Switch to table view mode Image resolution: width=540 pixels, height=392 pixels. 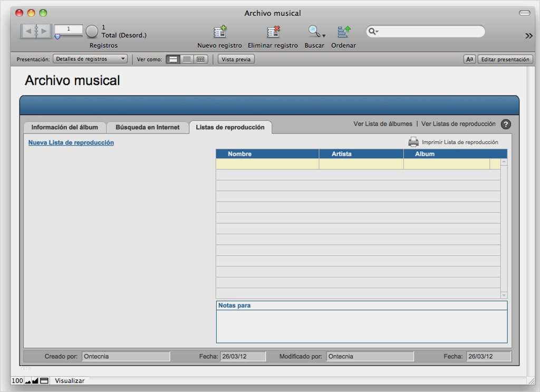(200, 59)
